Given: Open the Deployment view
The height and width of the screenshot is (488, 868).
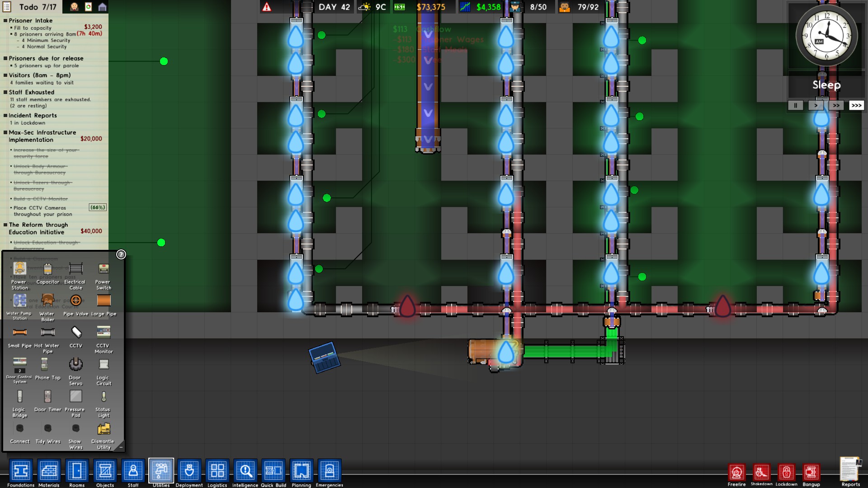Looking at the screenshot, I should [x=189, y=472].
